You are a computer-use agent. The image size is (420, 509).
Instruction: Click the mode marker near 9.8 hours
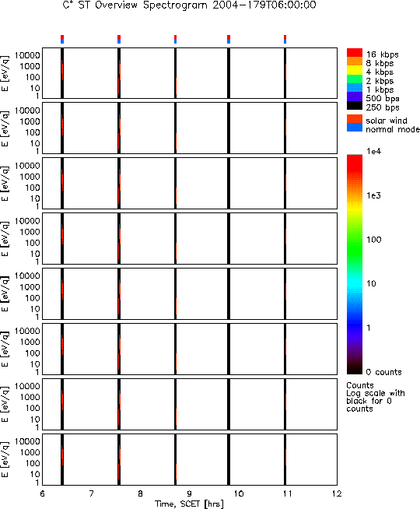229,39
